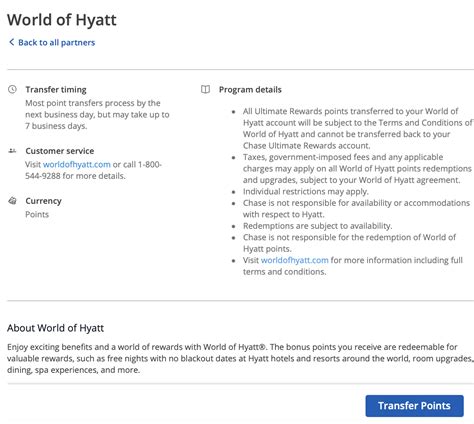Open worldofhyatt.com link under Customer service
This screenshot has width=474, height=424.
(x=77, y=164)
